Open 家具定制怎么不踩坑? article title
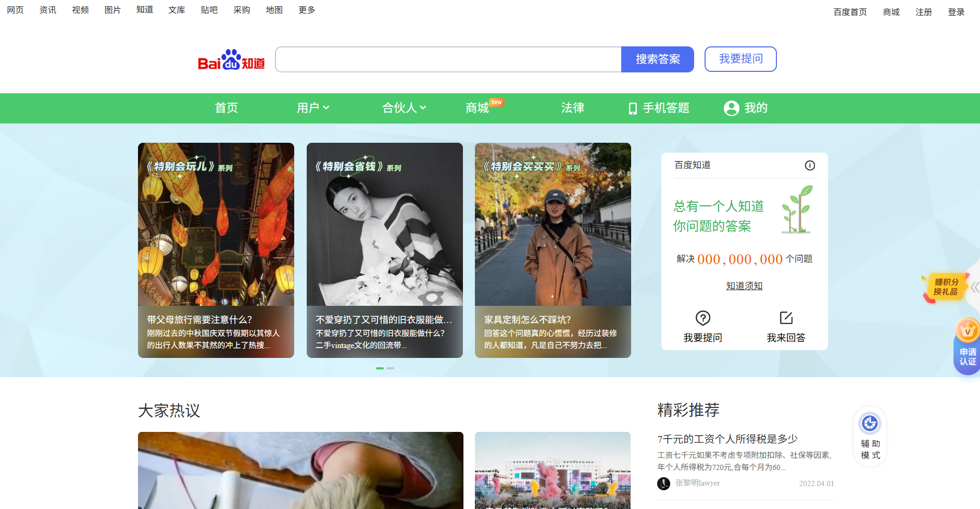This screenshot has height=509, width=980. (527, 320)
